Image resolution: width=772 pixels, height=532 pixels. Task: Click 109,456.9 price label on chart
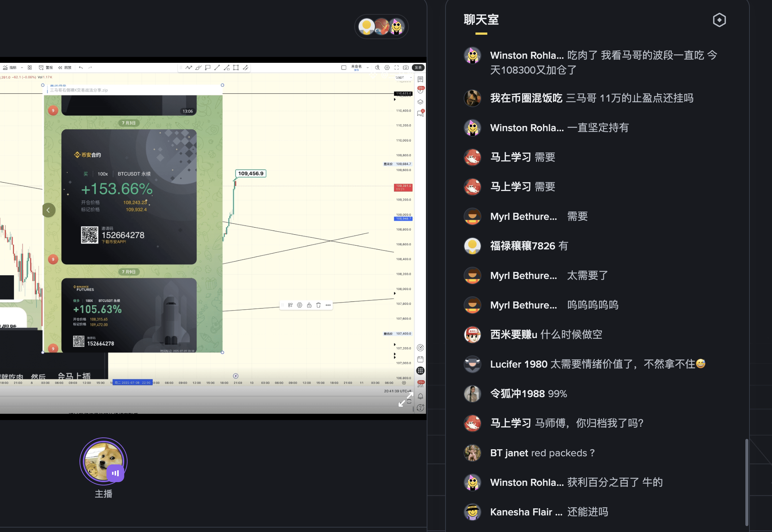(x=251, y=173)
